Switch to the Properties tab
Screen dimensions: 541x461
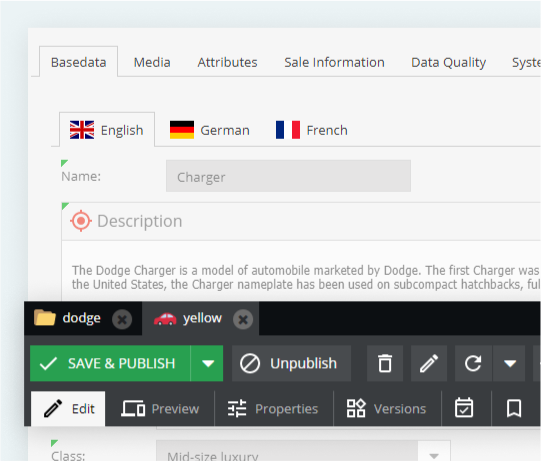click(273, 409)
